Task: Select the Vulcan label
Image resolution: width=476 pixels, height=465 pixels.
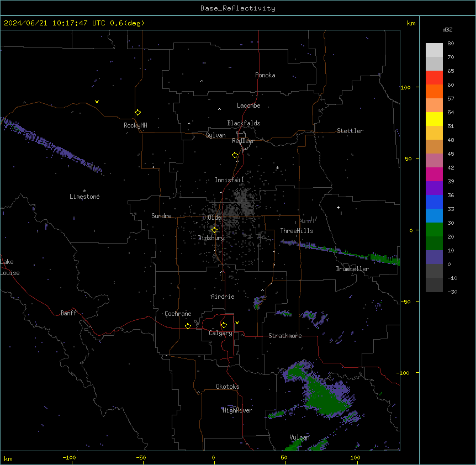Action: [x=299, y=437]
